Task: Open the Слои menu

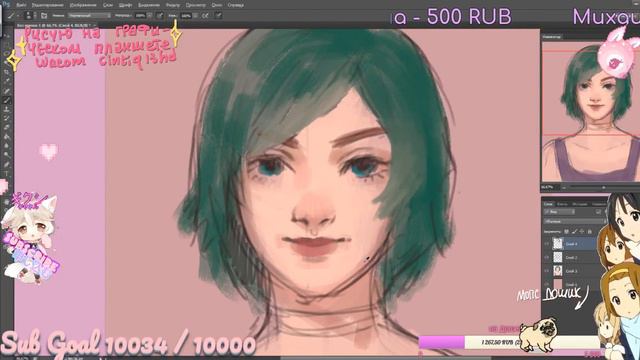Action: pos(108,5)
